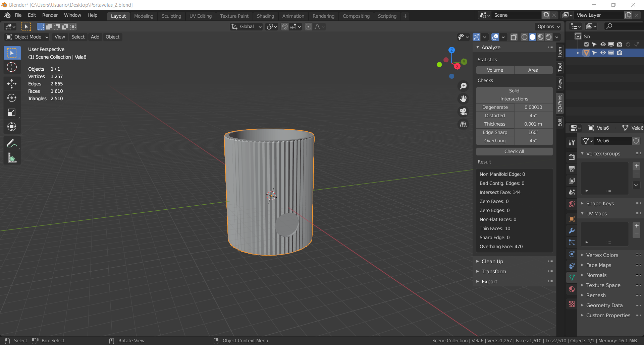Toggle snapping magnet on or off

[284, 27]
